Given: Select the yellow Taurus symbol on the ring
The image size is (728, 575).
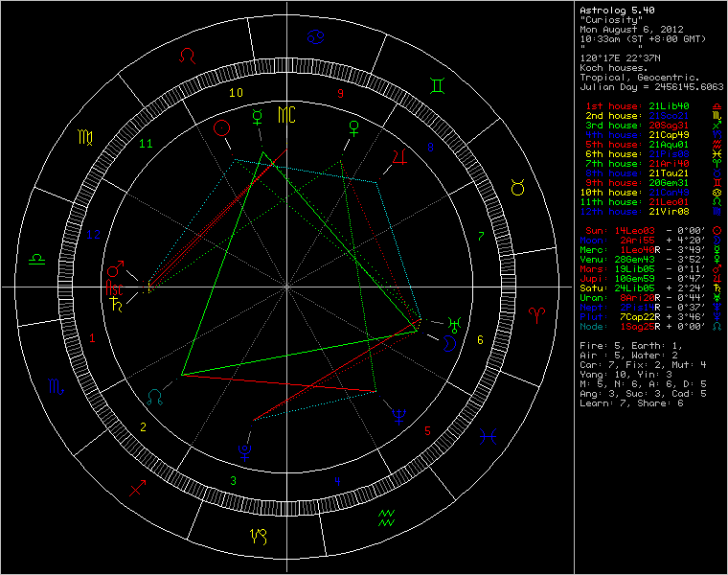Looking at the screenshot, I should 518,189.
